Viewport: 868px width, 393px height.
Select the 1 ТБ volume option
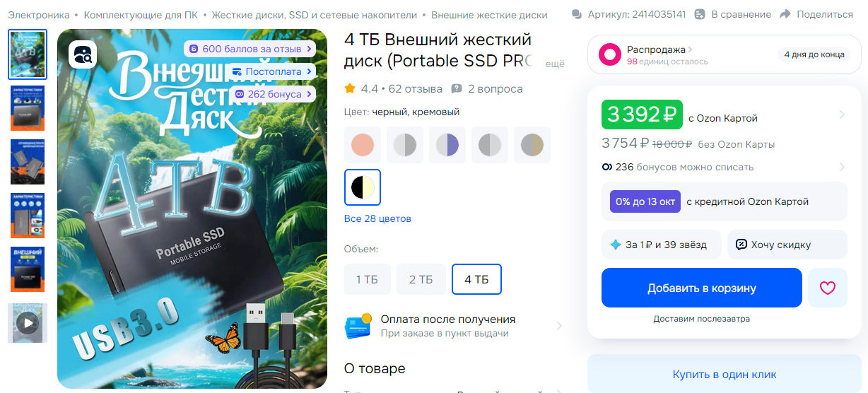click(368, 279)
